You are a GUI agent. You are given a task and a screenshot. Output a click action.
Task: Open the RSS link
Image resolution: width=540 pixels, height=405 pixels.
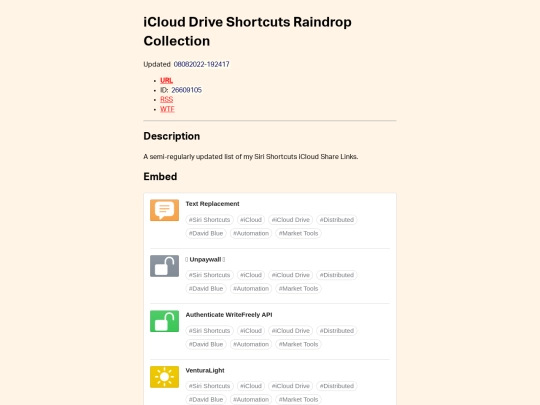tap(166, 100)
